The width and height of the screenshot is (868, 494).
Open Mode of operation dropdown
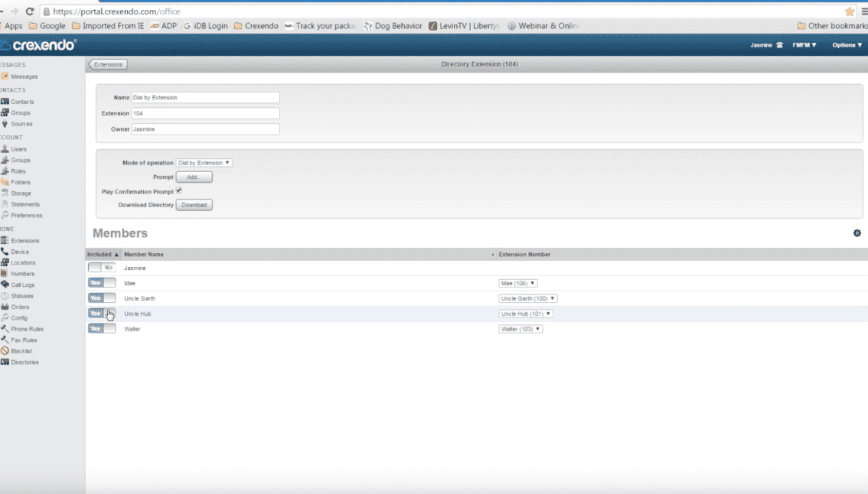(x=204, y=163)
